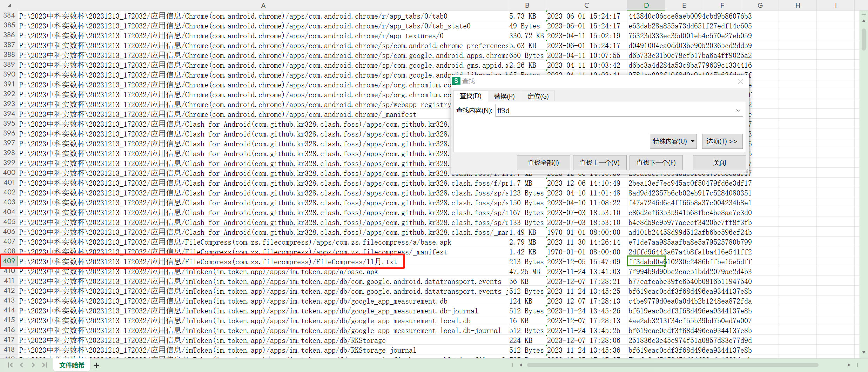
Task: Click vertical scrollbar up arrow
Action: (x=863, y=21)
